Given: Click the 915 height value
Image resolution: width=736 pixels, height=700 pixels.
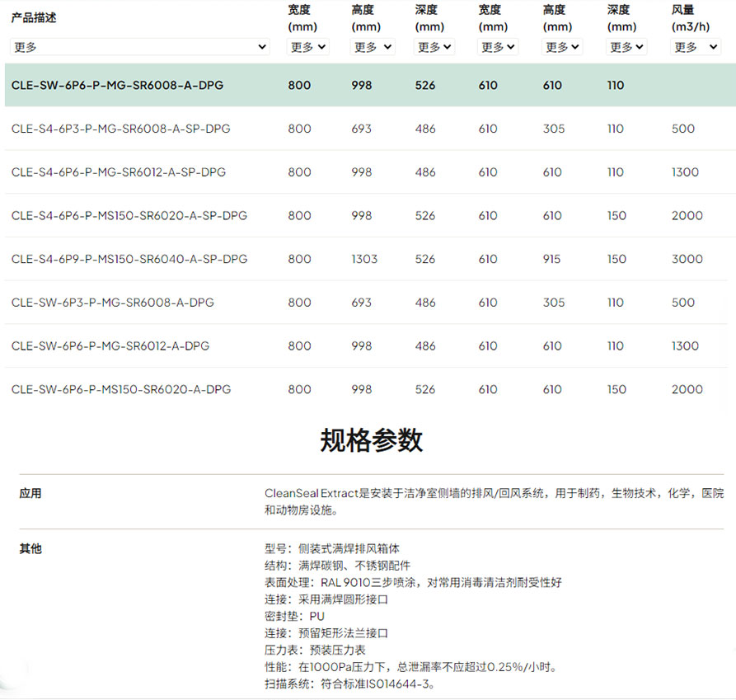Looking at the screenshot, I should (x=551, y=259).
